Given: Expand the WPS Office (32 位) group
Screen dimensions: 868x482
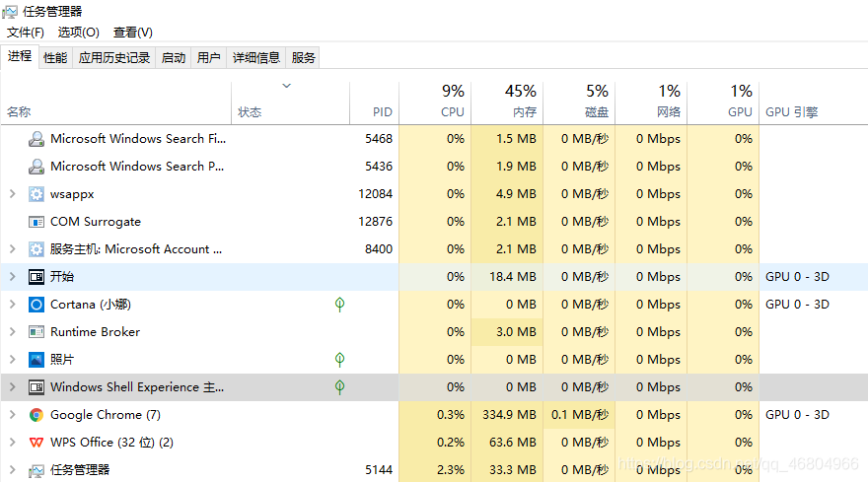Looking at the screenshot, I should [12, 443].
